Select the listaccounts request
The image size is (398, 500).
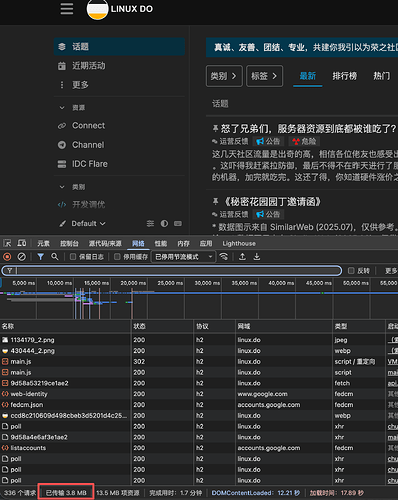(x=199, y=448)
